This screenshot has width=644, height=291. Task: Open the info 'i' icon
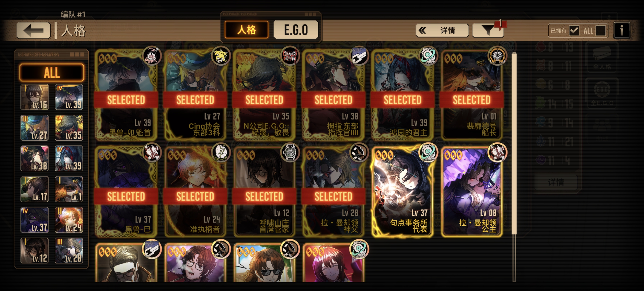point(621,31)
